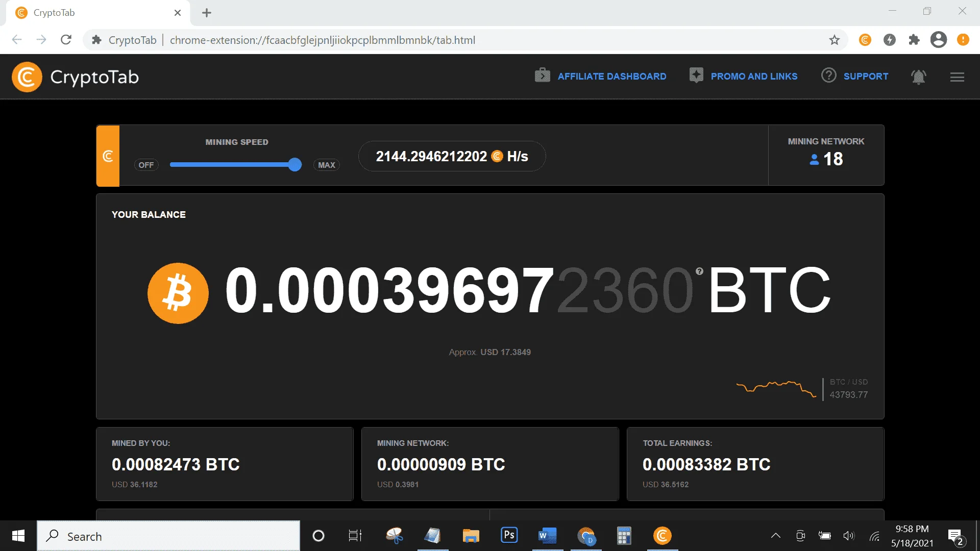Bookmark this page with the star icon
The width and height of the screenshot is (980, 551).
835,40
